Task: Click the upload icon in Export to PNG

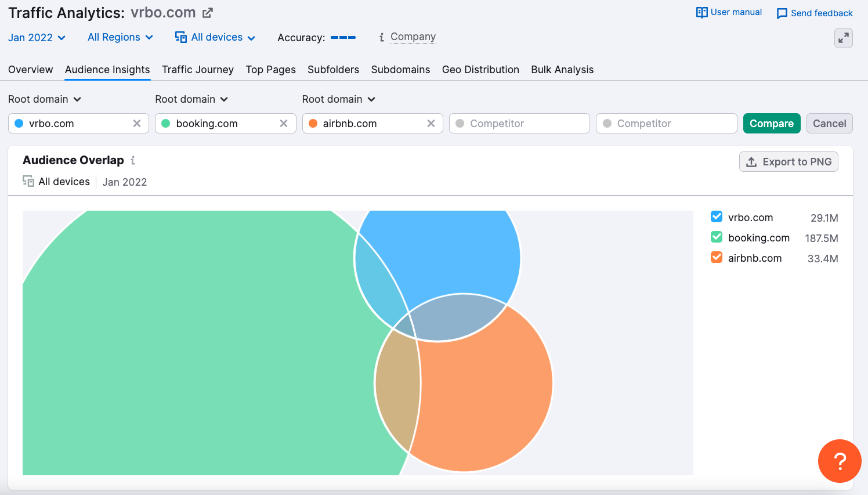Action: point(751,162)
